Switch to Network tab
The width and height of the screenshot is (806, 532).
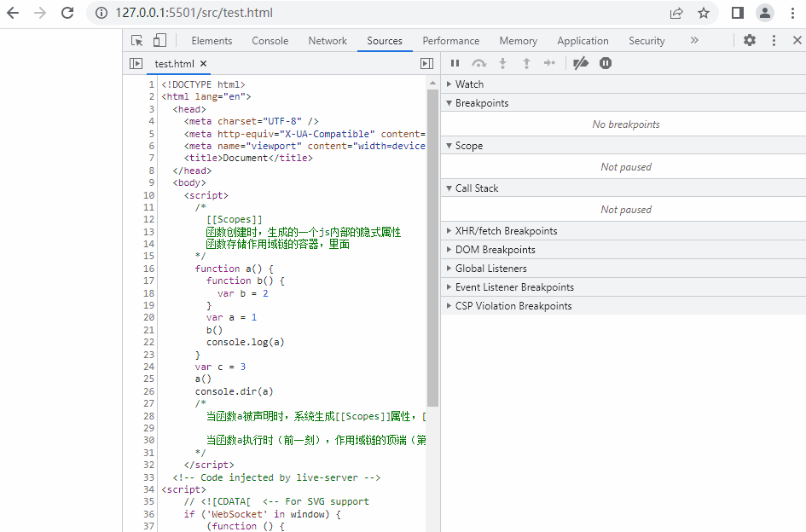328,41
